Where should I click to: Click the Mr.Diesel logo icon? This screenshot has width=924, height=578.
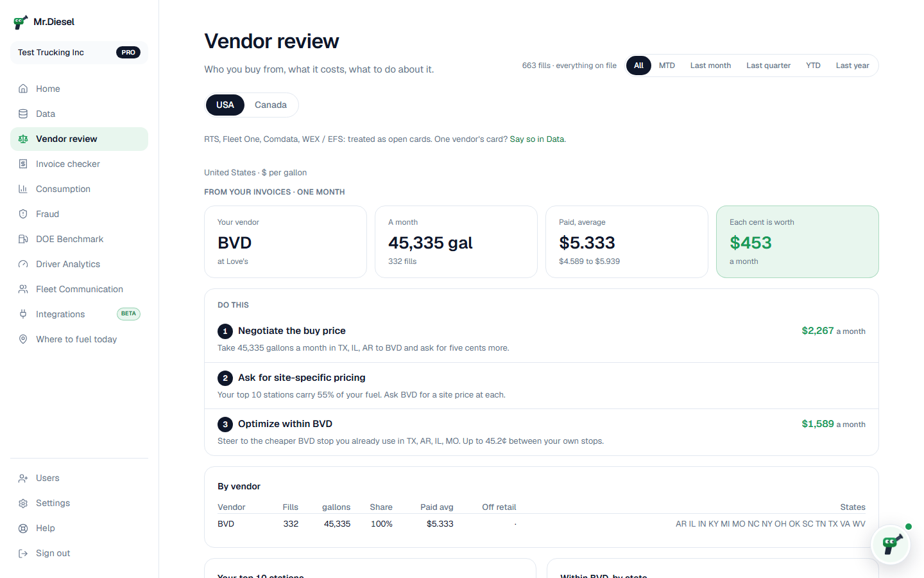[x=21, y=22]
